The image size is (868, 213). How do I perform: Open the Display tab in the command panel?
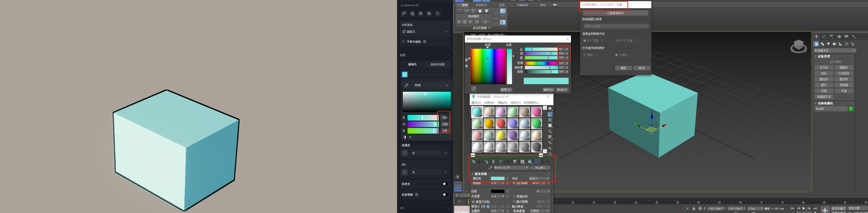[x=846, y=36]
